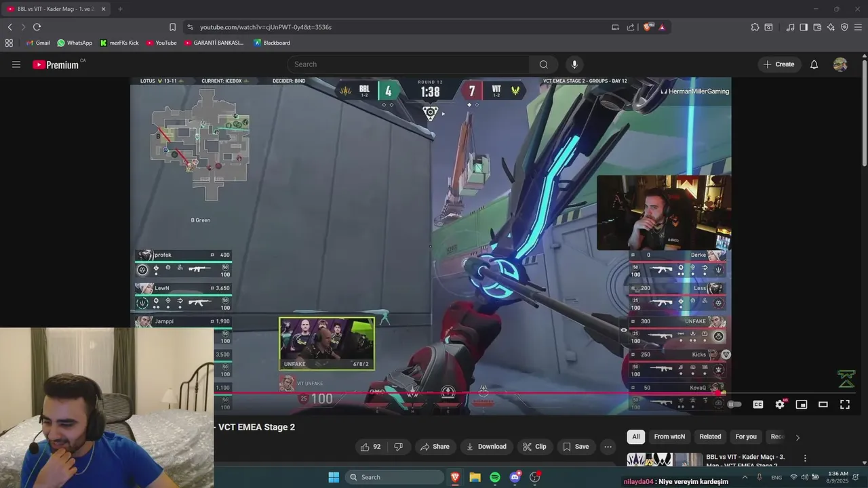Open Spotify from the taskbar
Viewport: 868px width, 488px height.
[495, 477]
